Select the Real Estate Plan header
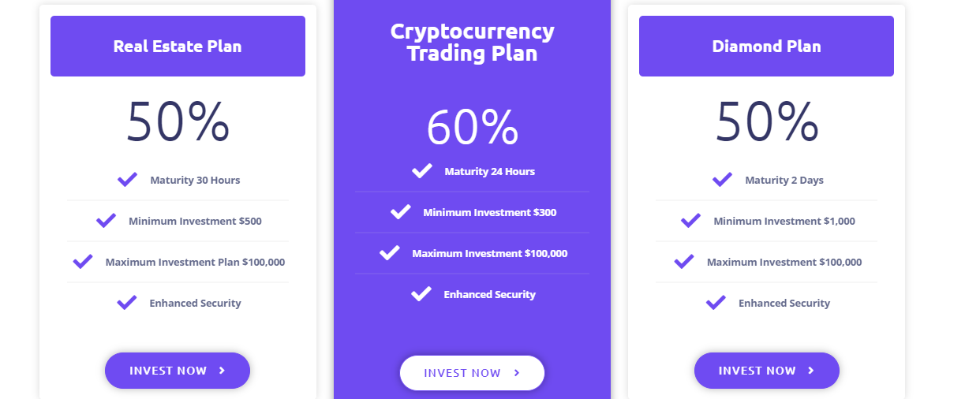The image size is (980, 399). 178,46
